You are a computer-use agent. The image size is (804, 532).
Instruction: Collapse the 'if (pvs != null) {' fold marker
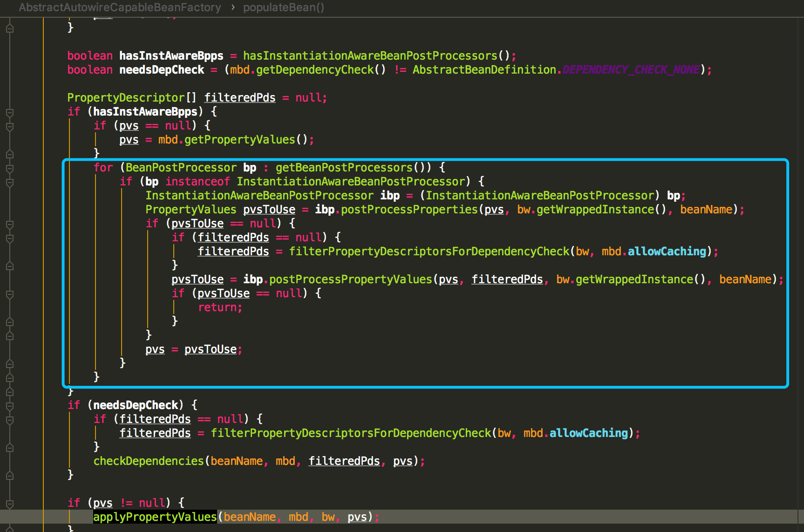(x=10, y=504)
